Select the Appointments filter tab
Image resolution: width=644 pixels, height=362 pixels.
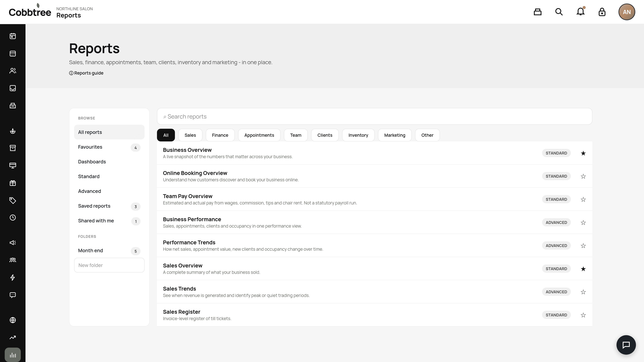pos(259,135)
